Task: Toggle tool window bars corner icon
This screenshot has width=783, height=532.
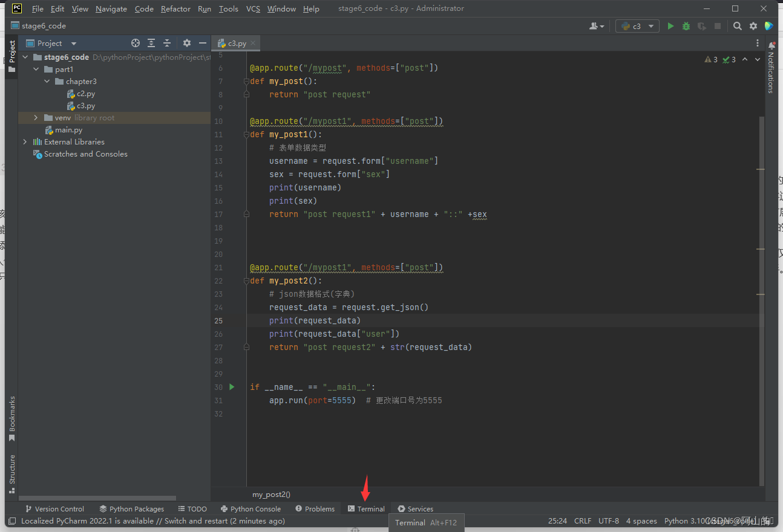Action: tap(12, 521)
